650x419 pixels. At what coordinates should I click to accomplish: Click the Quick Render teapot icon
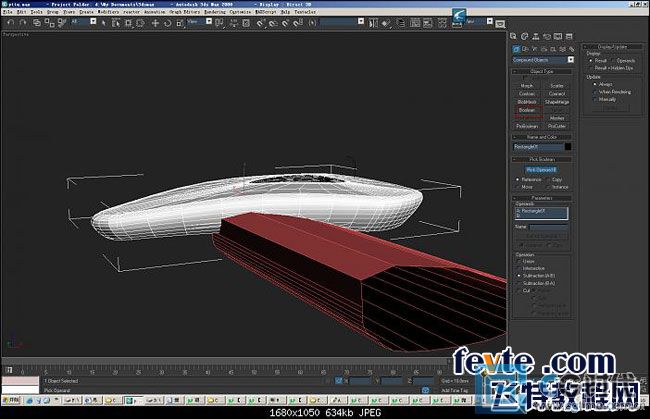(500, 24)
